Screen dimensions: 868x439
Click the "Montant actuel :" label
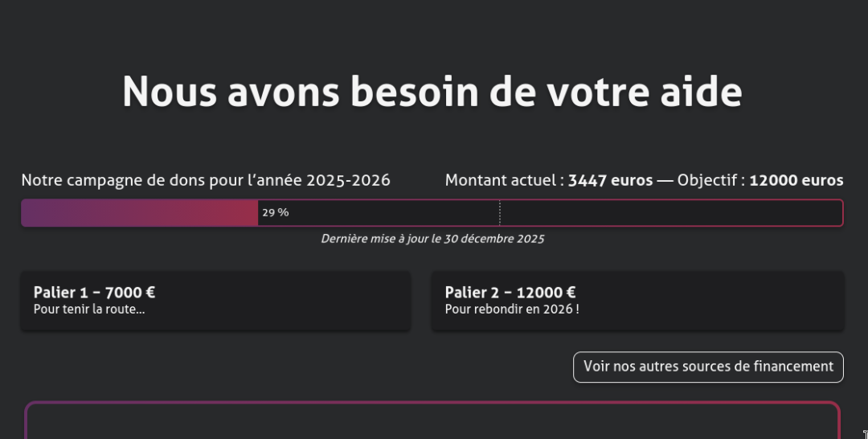[x=505, y=180]
